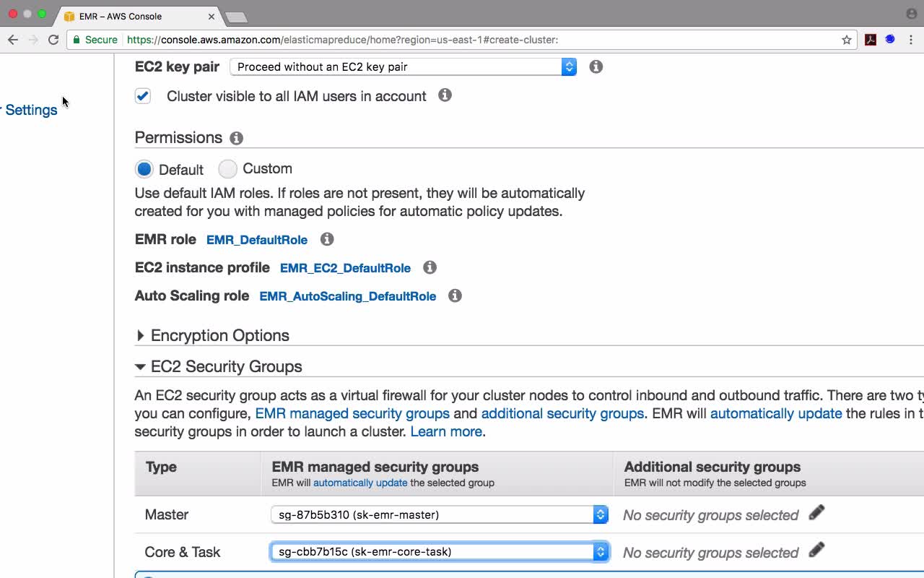Open Master security group dropdown

439,514
